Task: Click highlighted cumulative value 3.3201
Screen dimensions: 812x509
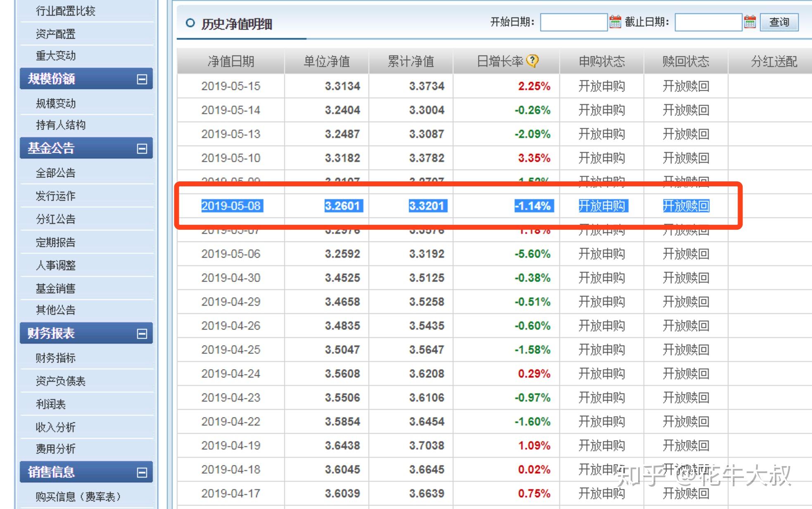Action: point(428,206)
